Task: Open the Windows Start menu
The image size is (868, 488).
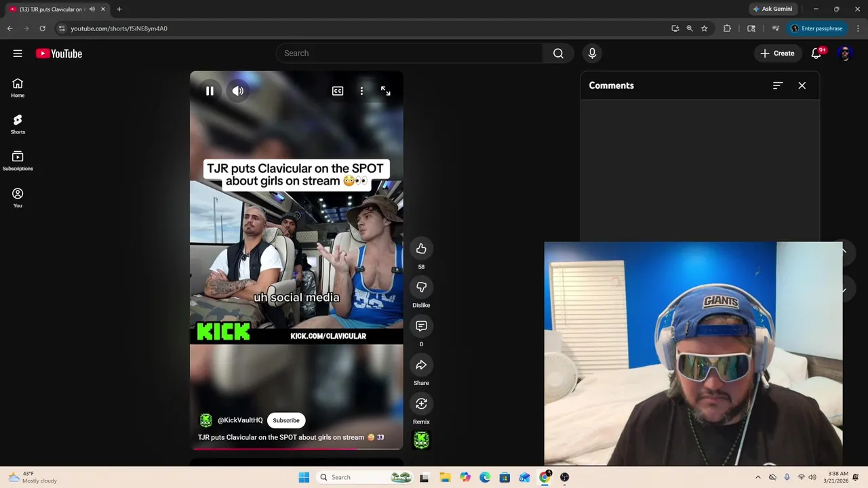Action: click(x=304, y=477)
